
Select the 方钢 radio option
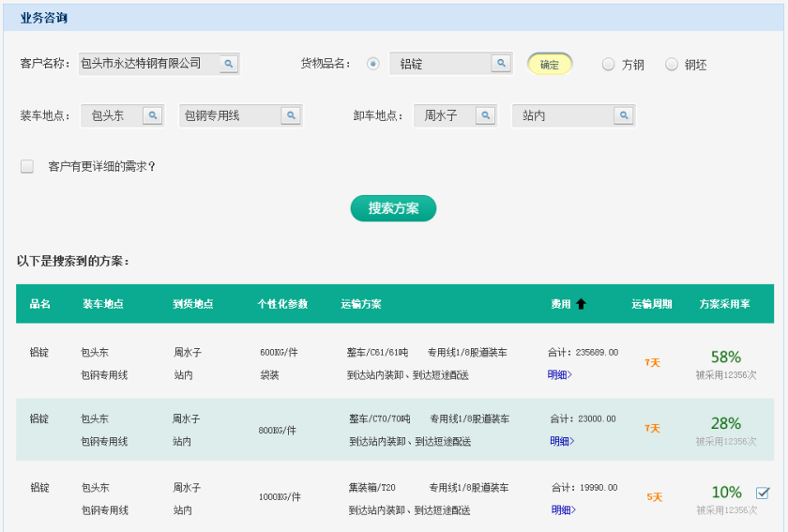(x=609, y=65)
